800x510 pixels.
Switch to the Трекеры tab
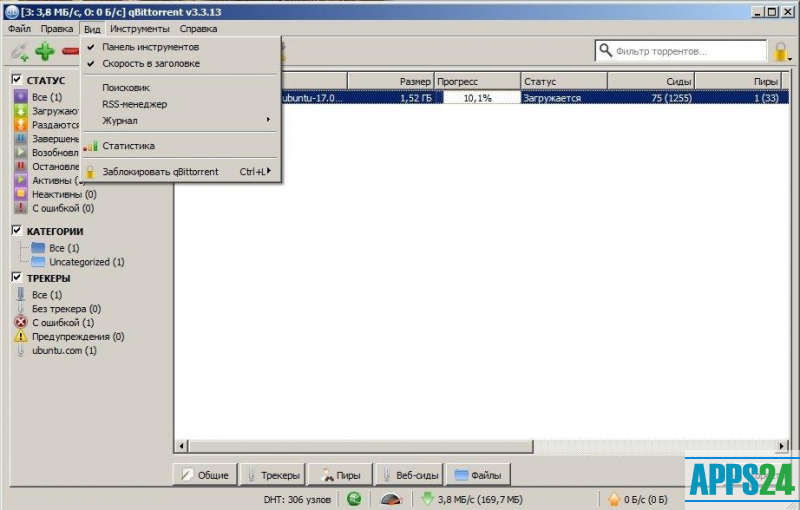(273, 475)
